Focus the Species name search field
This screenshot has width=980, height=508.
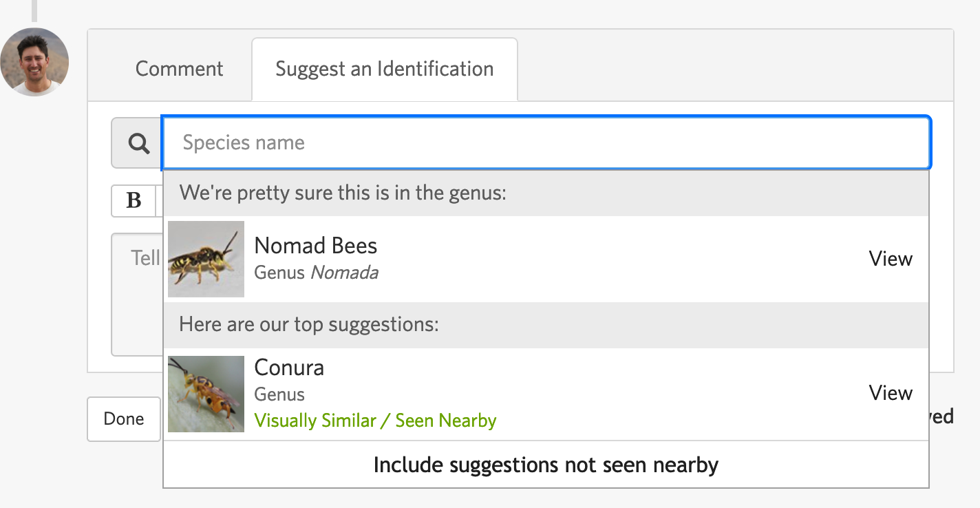coord(546,143)
